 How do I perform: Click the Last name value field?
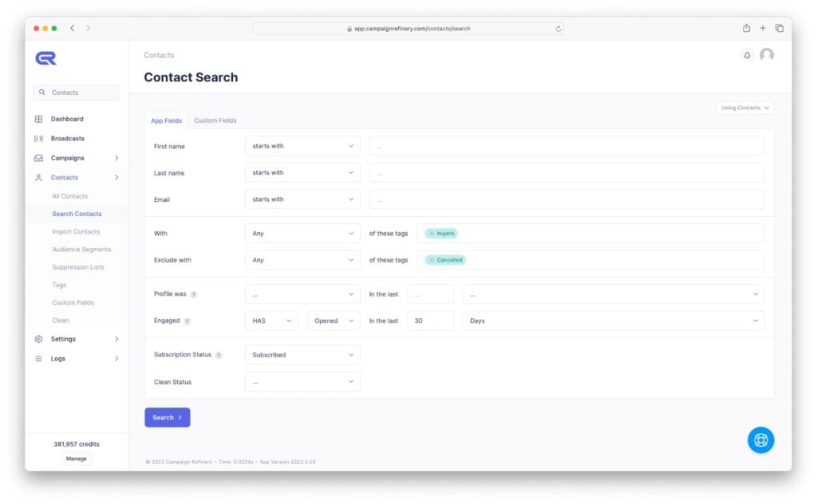[567, 173]
